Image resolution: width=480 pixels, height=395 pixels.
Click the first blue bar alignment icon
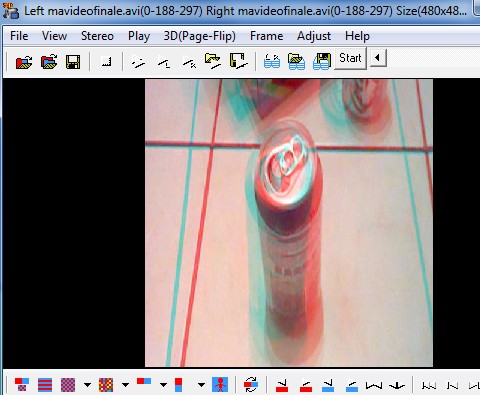click(328, 385)
